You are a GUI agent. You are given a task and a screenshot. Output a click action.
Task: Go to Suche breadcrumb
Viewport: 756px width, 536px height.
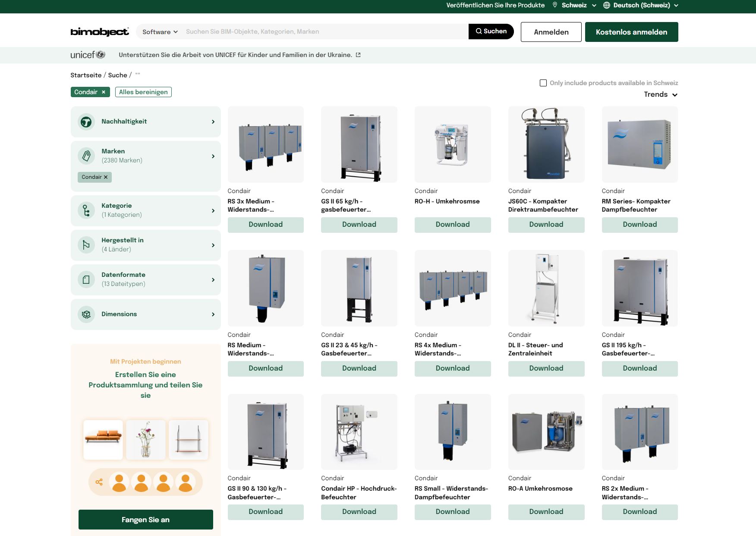pos(117,75)
